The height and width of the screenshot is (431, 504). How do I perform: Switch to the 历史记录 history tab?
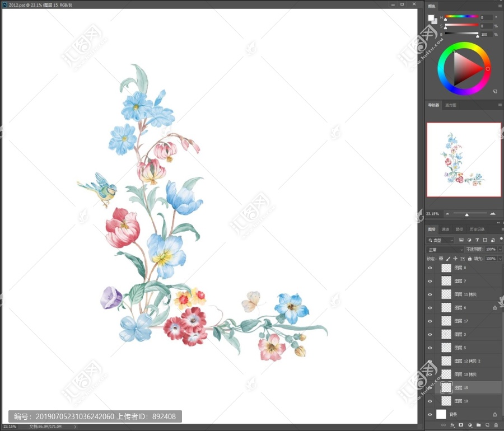(x=477, y=229)
